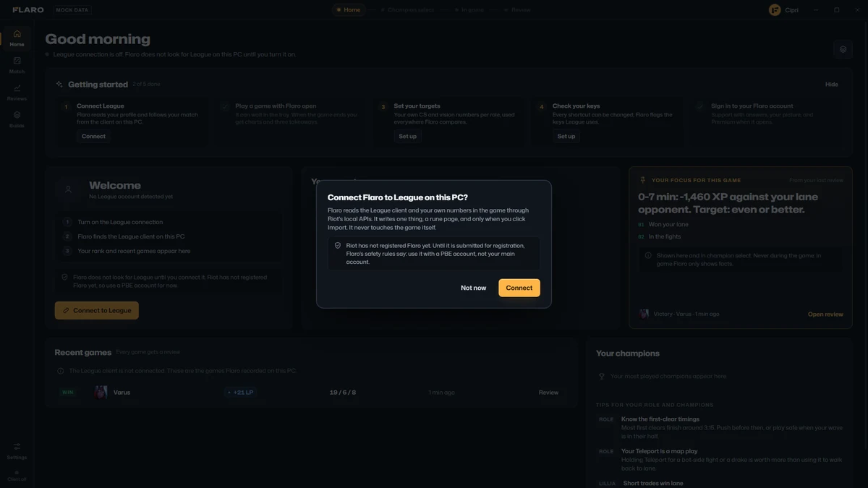This screenshot has height=488, width=868.
Task: Confirm with the orange Connect button in dialog
Action: pyautogui.click(x=519, y=288)
